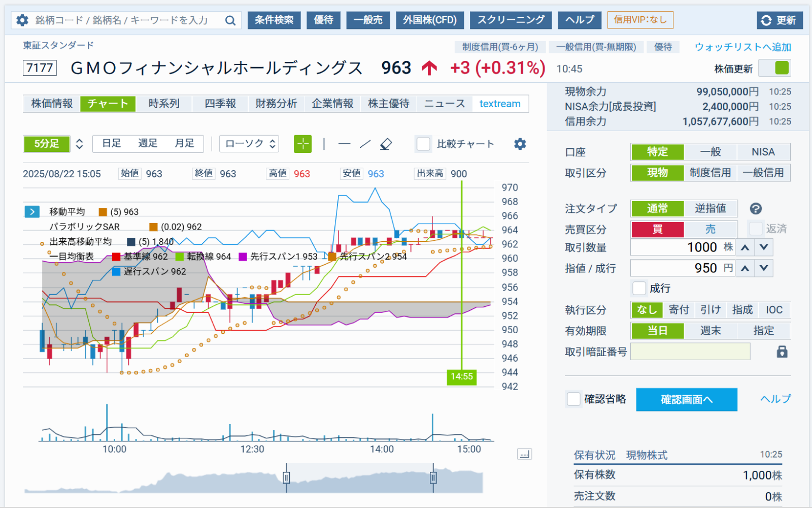The width and height of the screenshot is (812, 508).
Task: Open the ローソク chart type dropdown
Action: pyautogui.click(x=249, y=144)
